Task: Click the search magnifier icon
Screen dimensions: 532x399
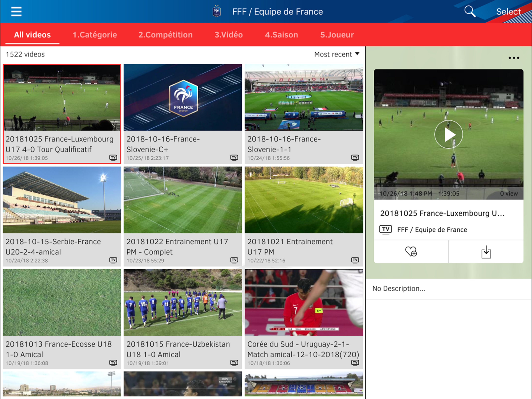Action: (x=469, y=11)
